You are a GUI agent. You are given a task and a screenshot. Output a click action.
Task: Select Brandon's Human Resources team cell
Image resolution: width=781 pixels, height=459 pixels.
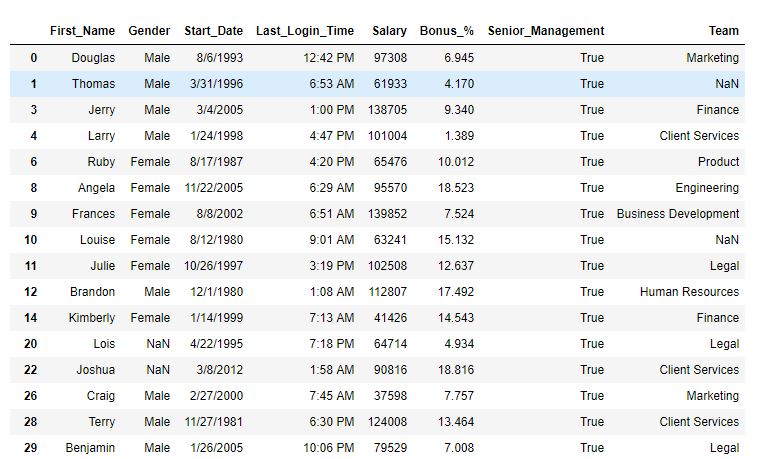[689, 292]
